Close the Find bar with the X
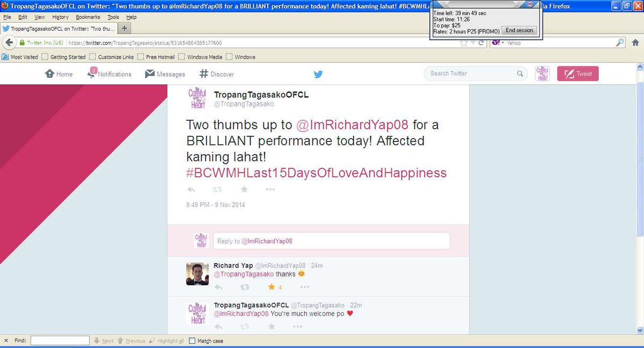The height and width of the screenshot is (348, 644). click(6, 341)
